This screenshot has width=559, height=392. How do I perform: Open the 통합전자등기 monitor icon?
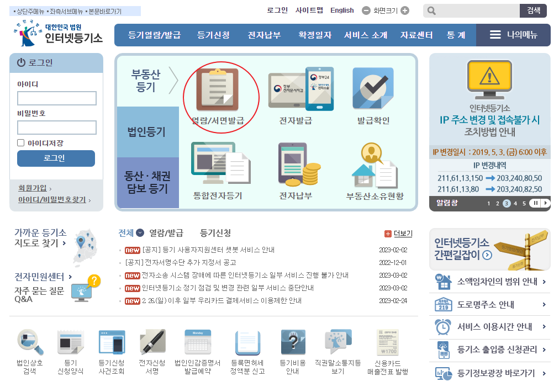pos(221,162)
